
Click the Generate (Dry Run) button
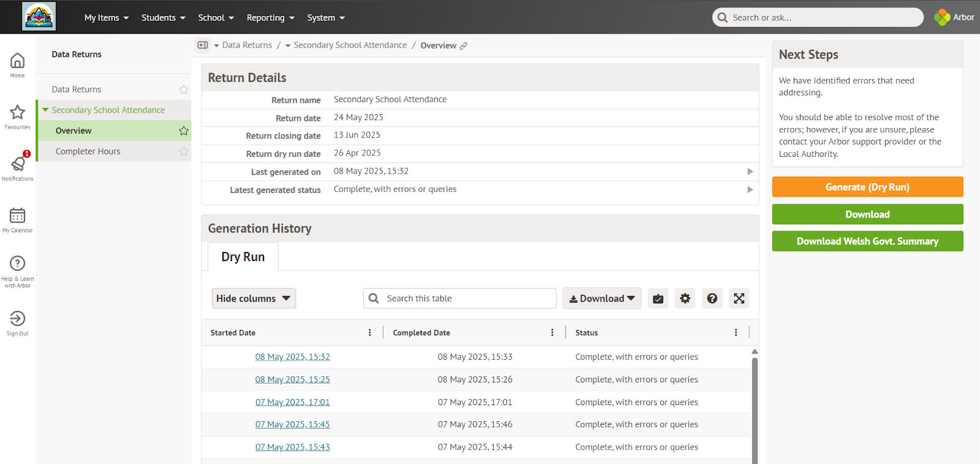pos(867,187)
